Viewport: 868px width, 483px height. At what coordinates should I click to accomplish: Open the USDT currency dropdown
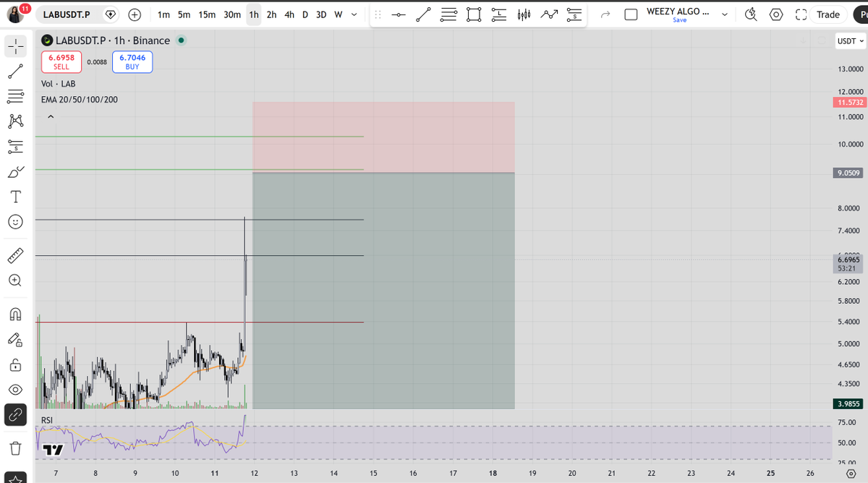850,41
